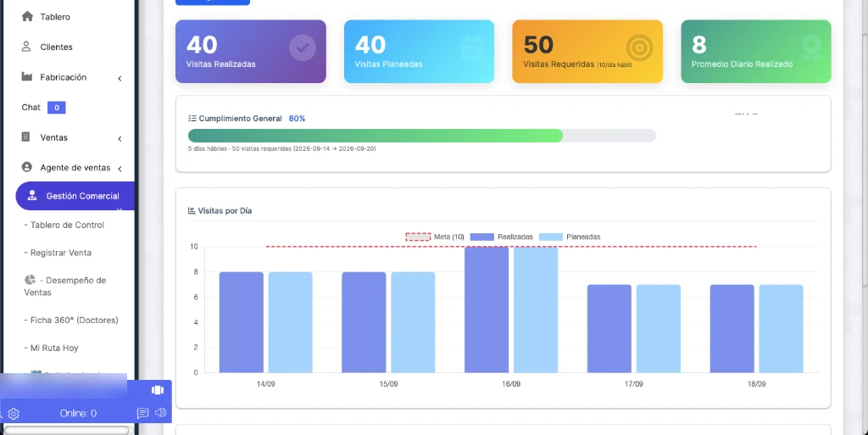Click the 80% compliance value

click(297, 119)
